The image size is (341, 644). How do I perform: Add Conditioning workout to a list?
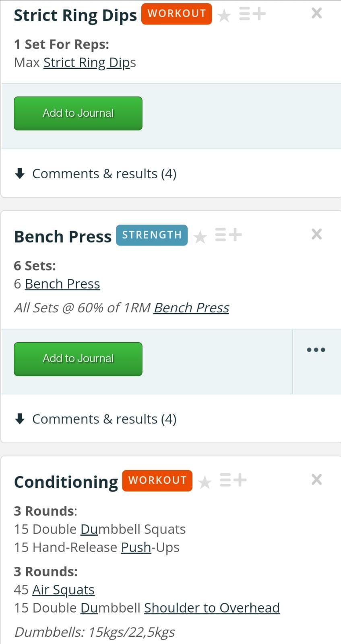[x=233, y=480]
